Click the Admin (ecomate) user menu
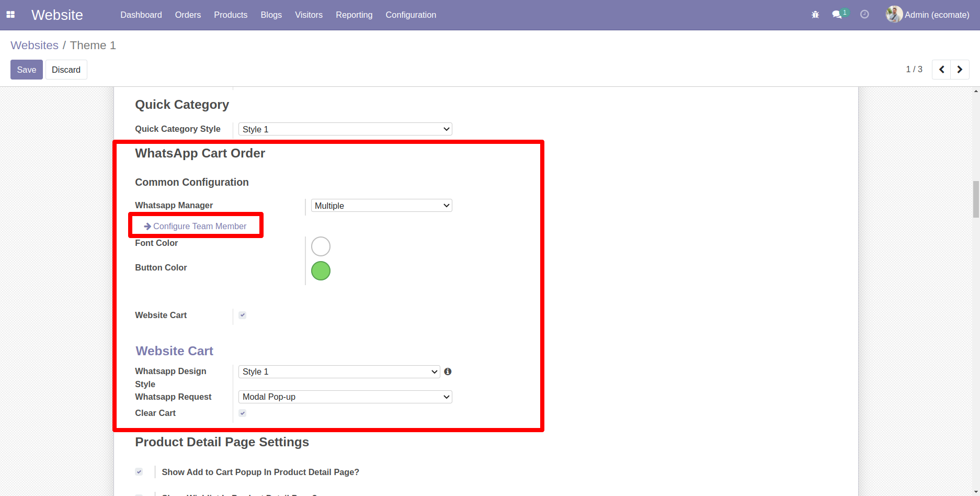980x496 pixels. [x=928, y=15]
